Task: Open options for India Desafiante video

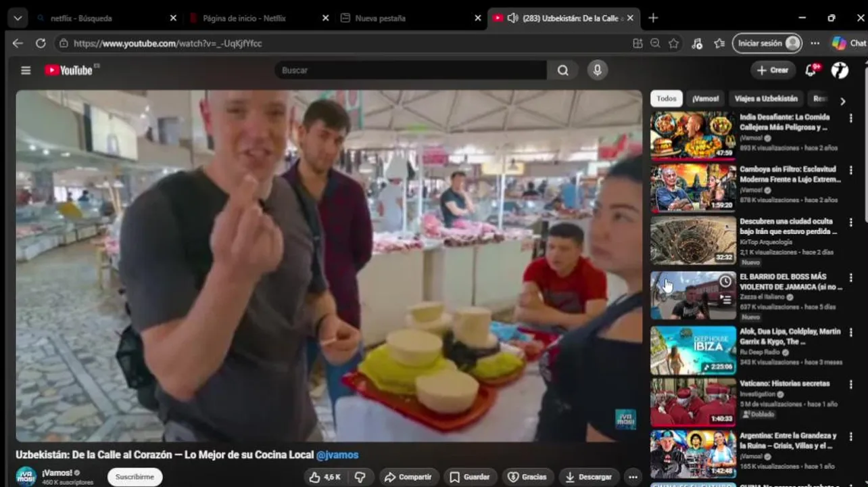Action: tap(851, 118)
